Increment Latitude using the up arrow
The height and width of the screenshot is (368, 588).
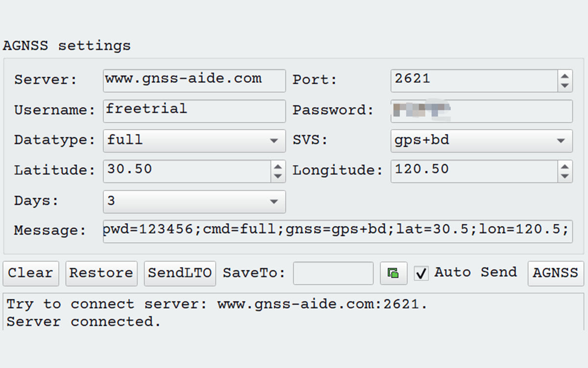(278, 166)
